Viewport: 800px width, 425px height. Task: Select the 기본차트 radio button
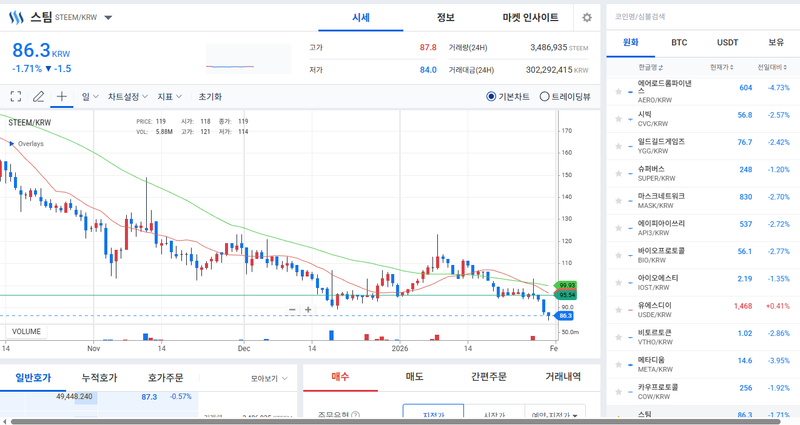click(x=492, y=97)
